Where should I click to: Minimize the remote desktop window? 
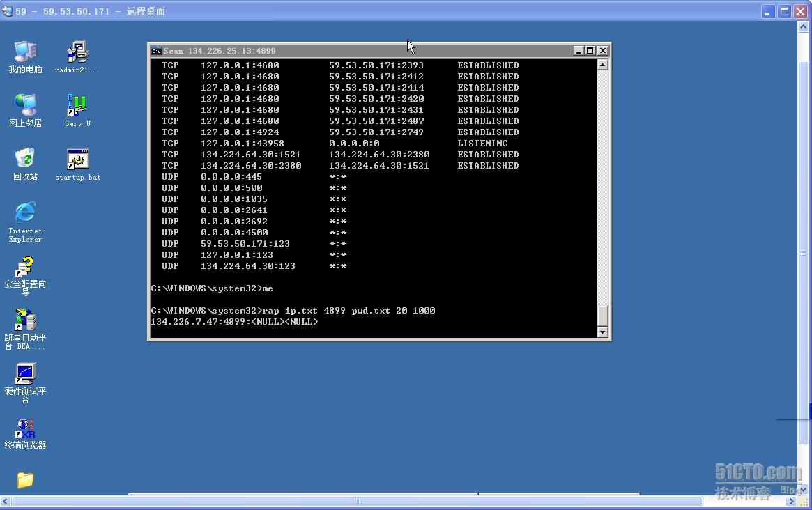768,11
